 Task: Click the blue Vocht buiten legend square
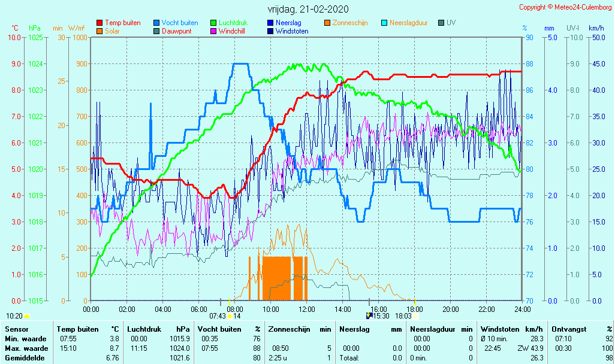tap(157, 23)
